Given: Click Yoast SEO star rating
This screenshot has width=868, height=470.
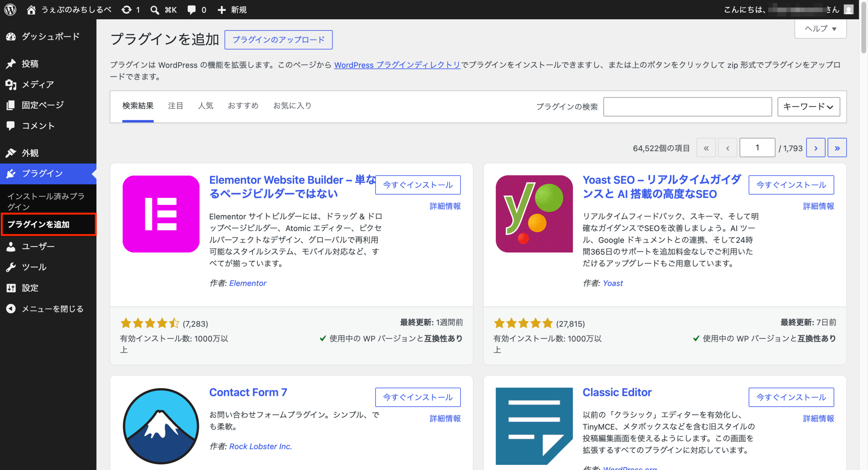Looking at the screenshot, I should 524,323.
